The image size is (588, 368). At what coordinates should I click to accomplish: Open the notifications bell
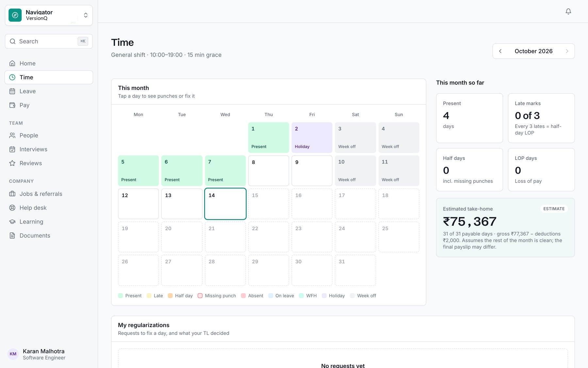(568, 11)
